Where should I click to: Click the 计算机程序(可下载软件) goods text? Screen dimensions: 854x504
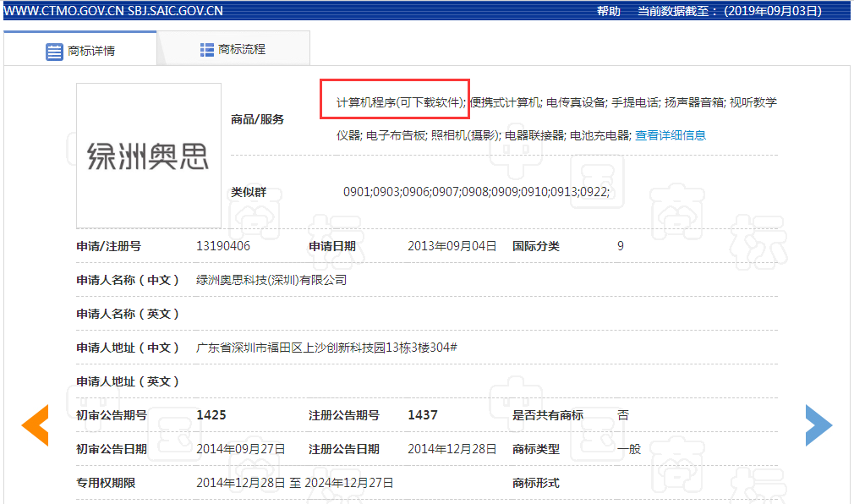[x=402, y=102]
